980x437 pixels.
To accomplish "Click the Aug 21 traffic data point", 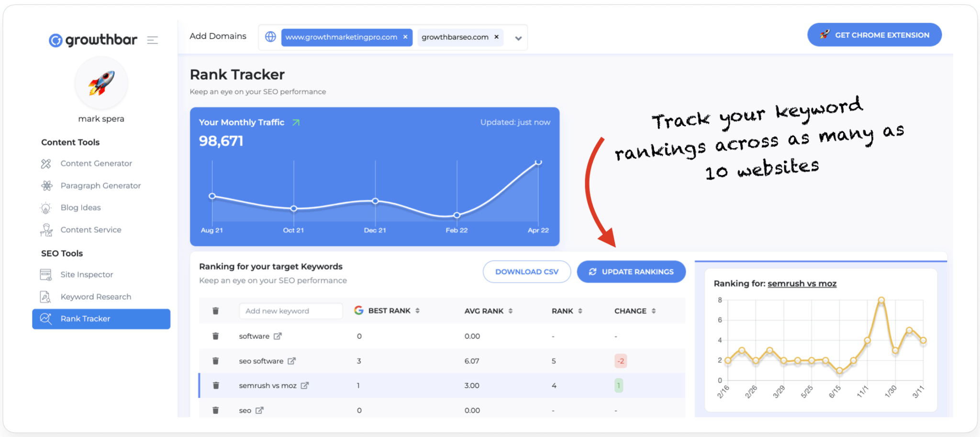I will pos(212,196).
